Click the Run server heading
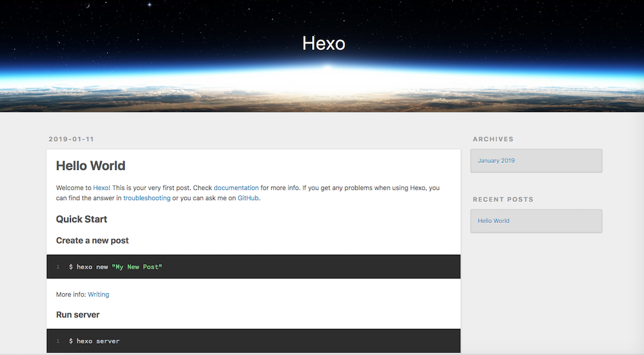Viewport: 644px width, 355px height. pos(78,315)
